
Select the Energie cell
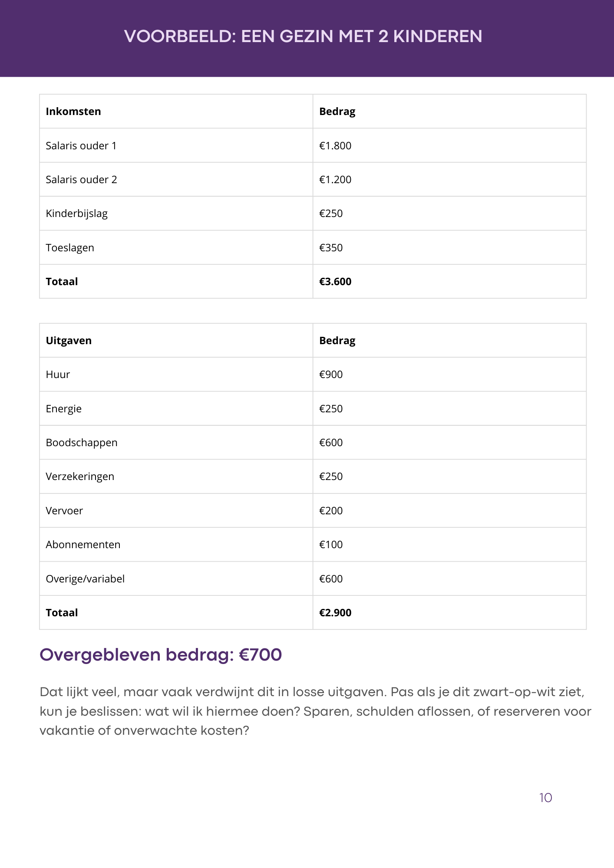(x=64, y=409)
